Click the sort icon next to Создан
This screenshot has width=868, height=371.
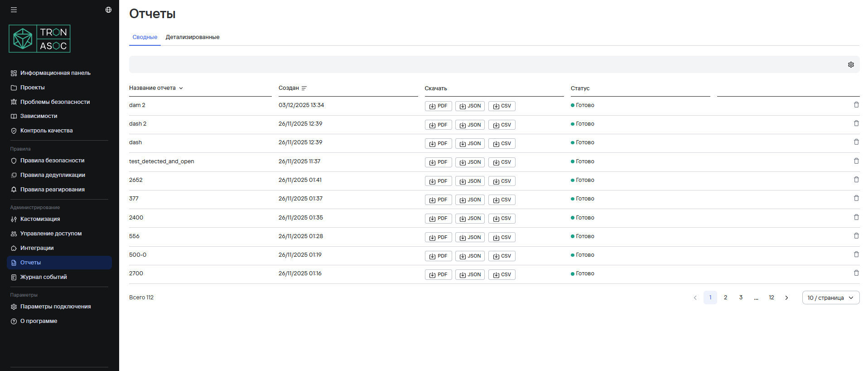304,88
